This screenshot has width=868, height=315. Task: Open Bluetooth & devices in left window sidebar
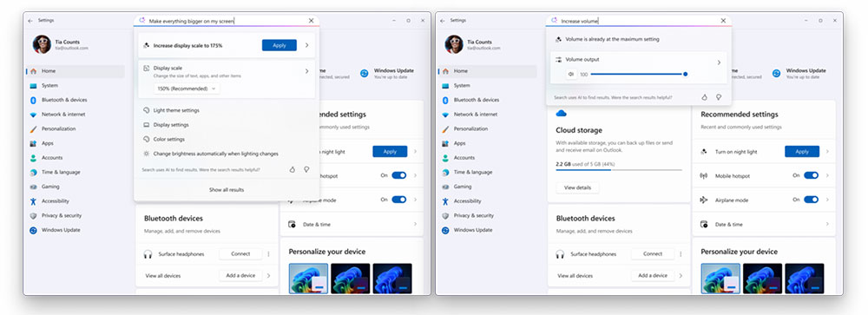(x=76, y=100)
